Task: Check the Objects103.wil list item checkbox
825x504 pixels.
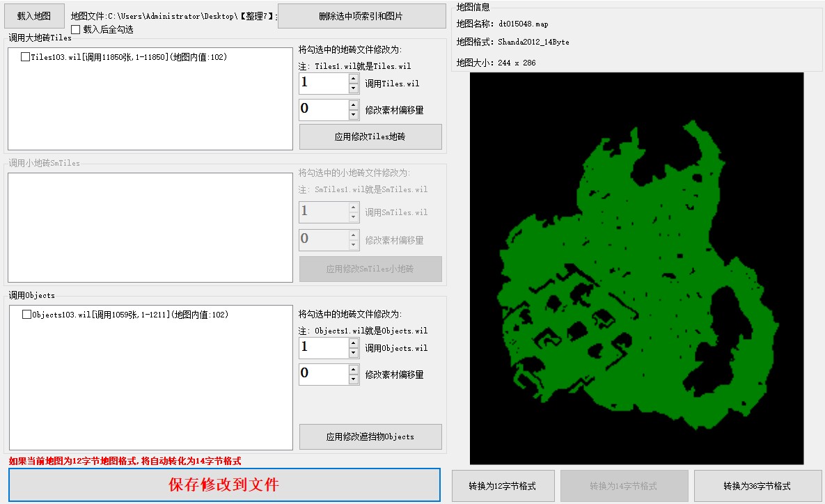Action: pos(27,315)
